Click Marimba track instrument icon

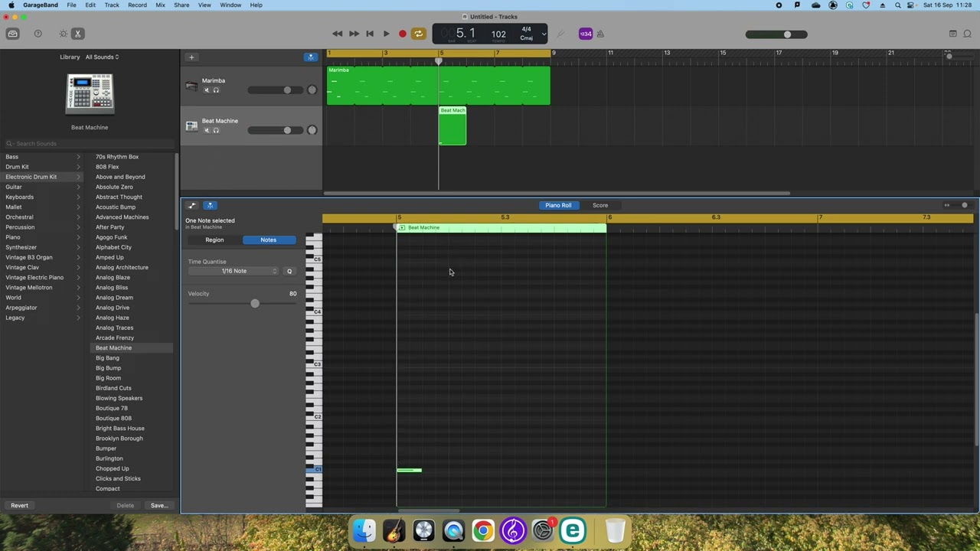click(191, 86)
